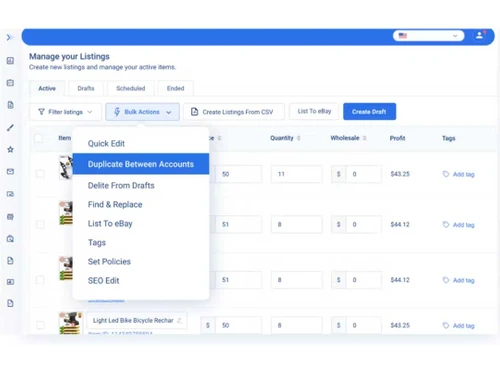The image size is (500, 375).
Task: Check the listing row with quantity 8 and price 50
Action: point(40,325)
